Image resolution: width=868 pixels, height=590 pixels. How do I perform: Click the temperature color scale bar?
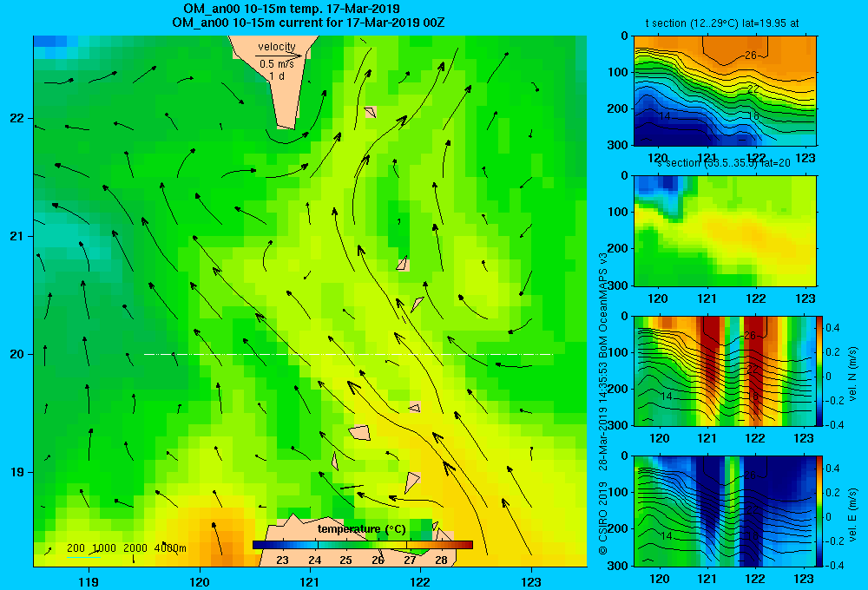[x=363, y=545]
